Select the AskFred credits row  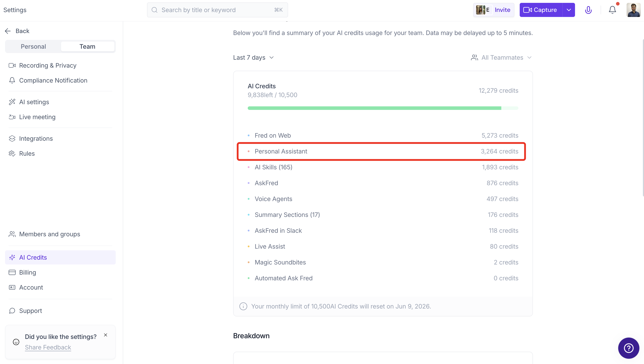pos(383,183)
